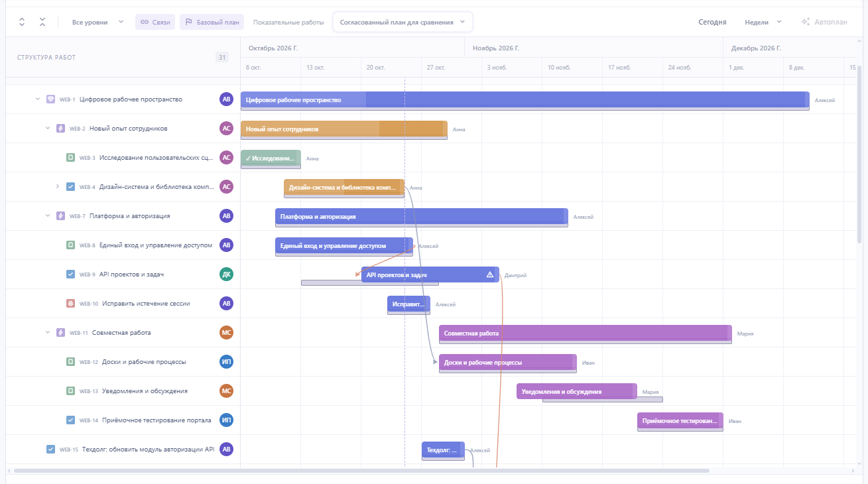Click the task type icon of WEB-9

point(70,274)
